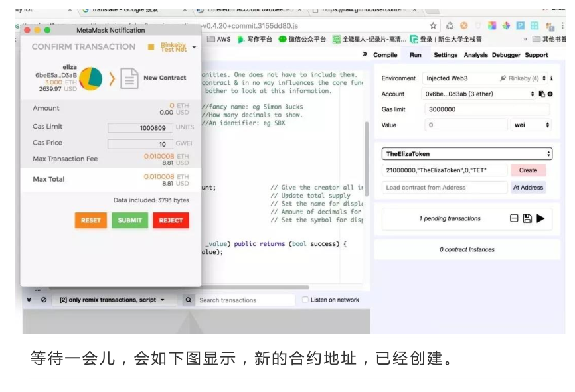The image size is (575, 392).
Task: Click the environment info icon
Action: (552, 78)
